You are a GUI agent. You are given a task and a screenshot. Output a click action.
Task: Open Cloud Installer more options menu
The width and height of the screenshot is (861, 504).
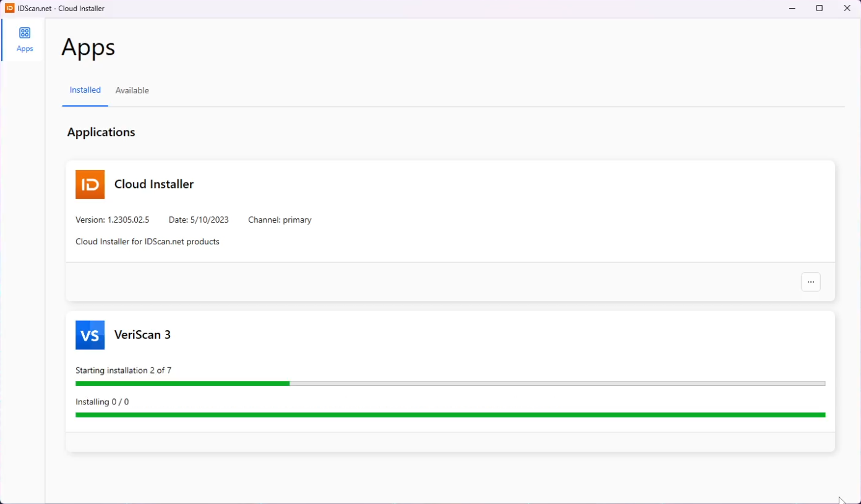coord(810,282)
